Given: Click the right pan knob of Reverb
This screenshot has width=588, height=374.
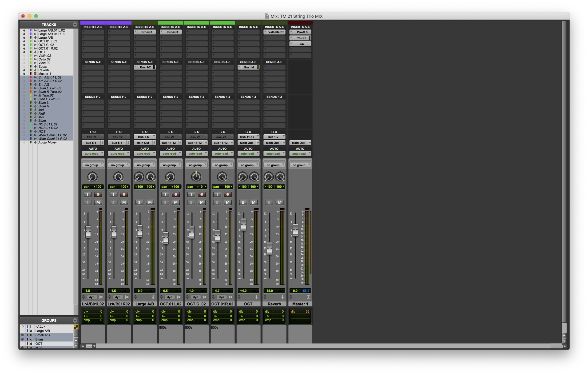Looking at the screenshot, I should (280, 177).
